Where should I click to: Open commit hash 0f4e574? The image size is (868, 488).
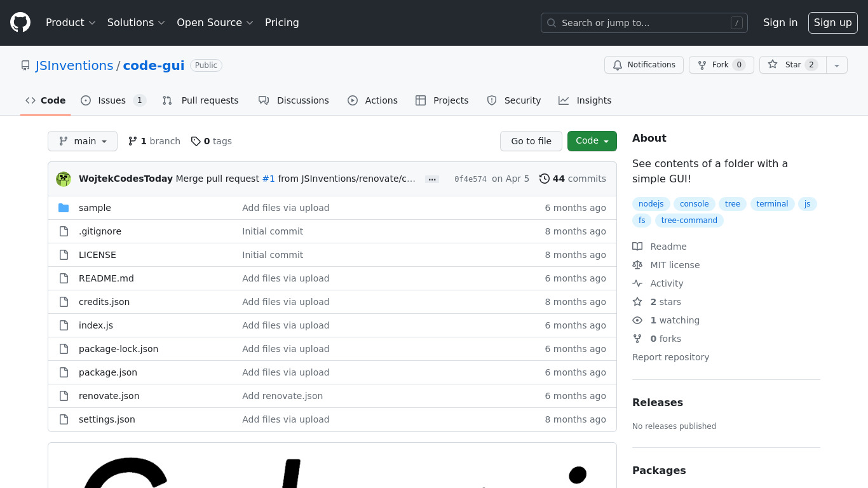470,179
